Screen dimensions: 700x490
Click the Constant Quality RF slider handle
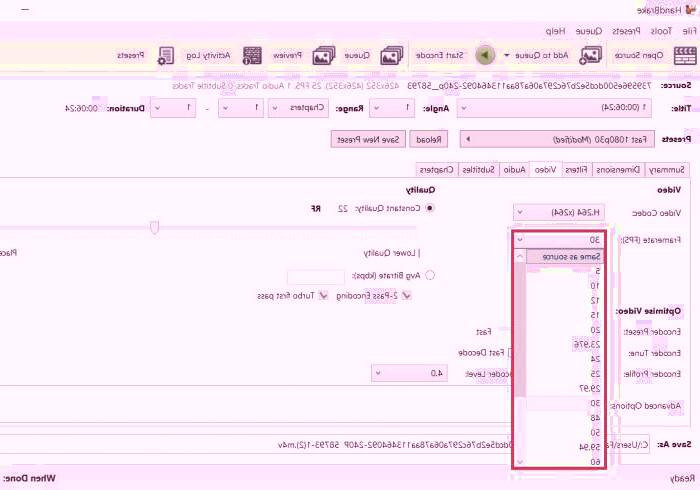(x=154, y=228)
